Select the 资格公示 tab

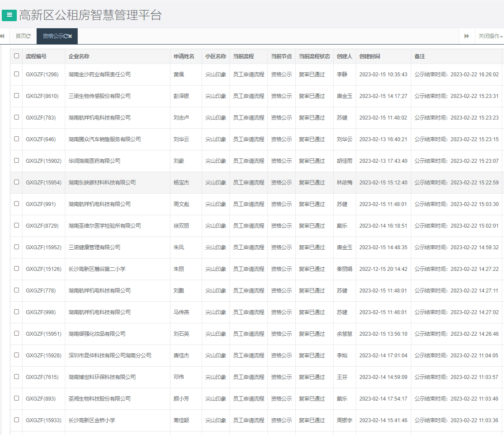[53, 36]
